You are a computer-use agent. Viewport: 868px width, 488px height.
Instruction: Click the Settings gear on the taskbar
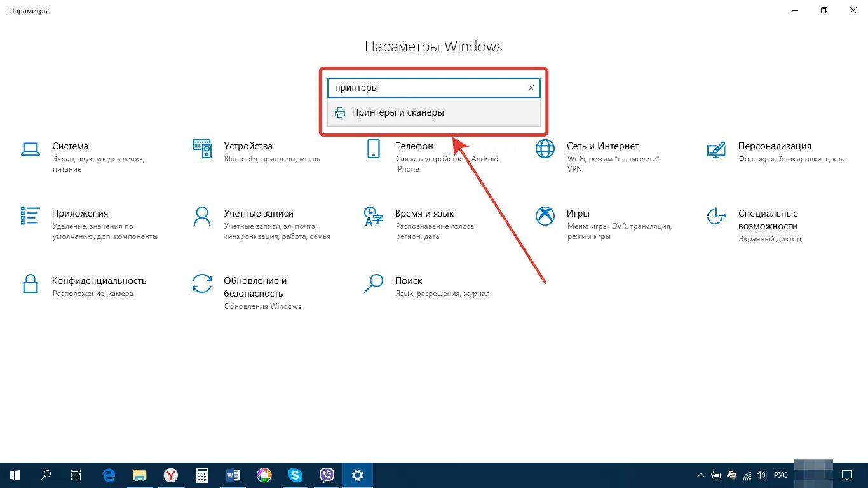(358, 475)
